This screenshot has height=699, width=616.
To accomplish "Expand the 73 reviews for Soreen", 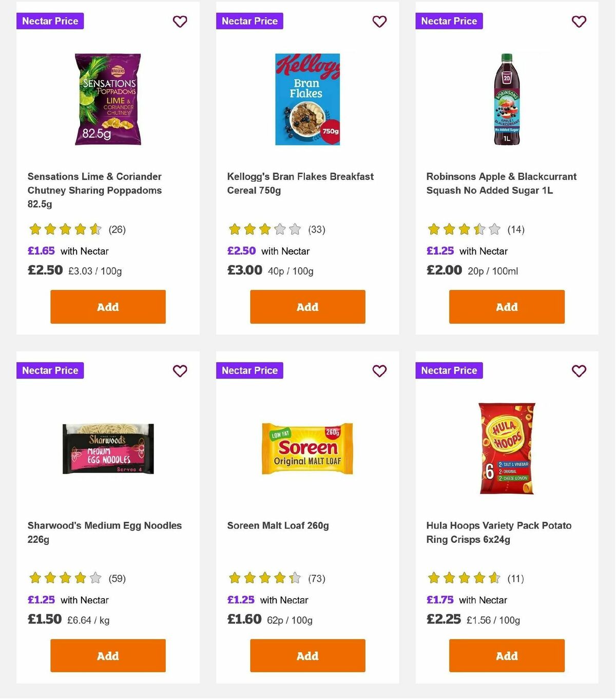I will (x=318, y=578).
